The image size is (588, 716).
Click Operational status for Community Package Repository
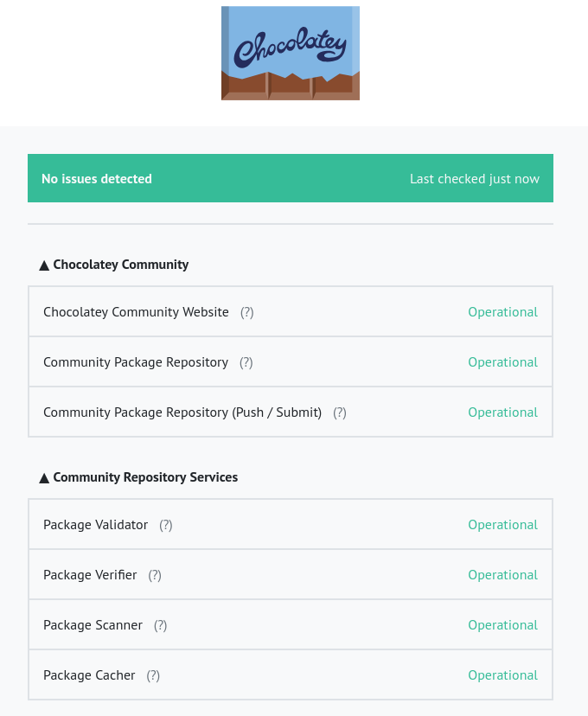click(502, 362)
